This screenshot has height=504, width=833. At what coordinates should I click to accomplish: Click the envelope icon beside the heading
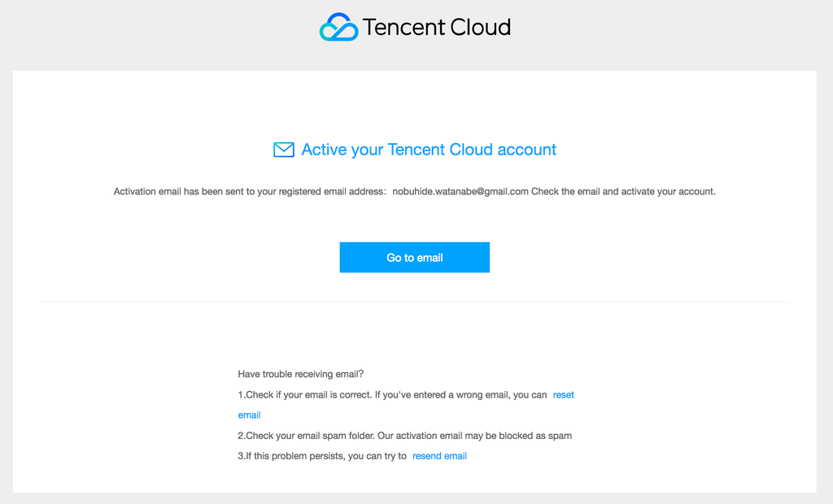click(x=284, y=150)
